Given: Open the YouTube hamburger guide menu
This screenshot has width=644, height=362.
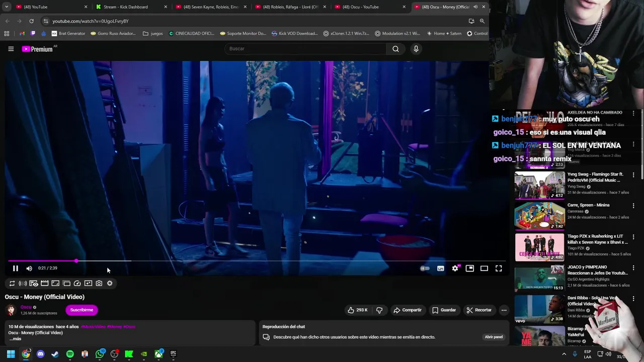Looking at the screenshot, I should 11,49.
